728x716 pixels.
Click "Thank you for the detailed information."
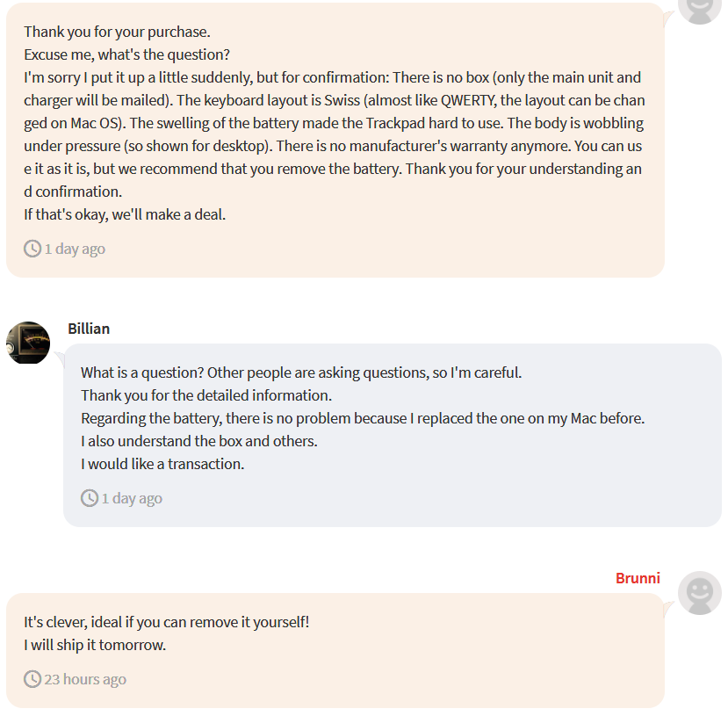point(206,395)
